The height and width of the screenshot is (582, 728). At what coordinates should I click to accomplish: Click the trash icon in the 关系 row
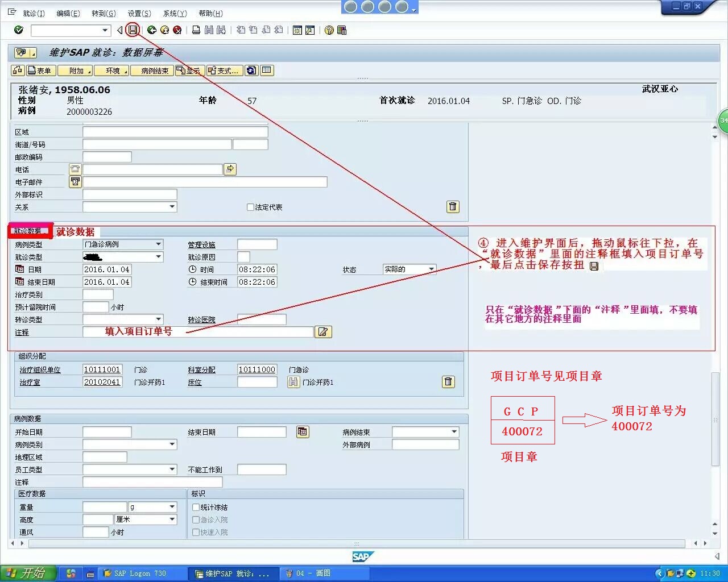453,206
